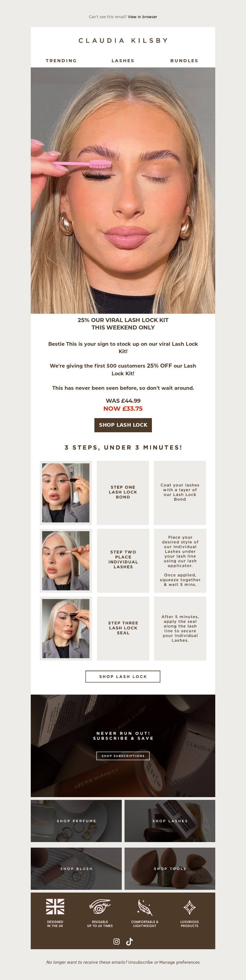Open the TikTok icon in footer

pyautogui.click(x=129, y=941)
